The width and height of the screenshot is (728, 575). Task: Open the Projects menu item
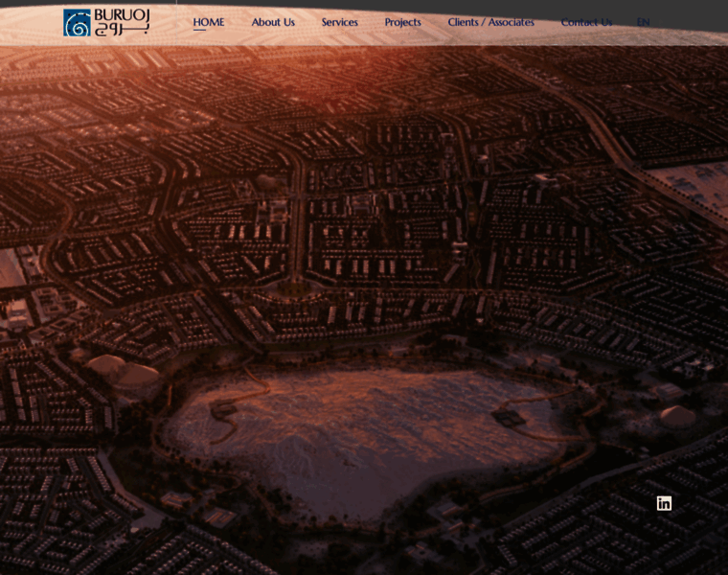[402, 22]
